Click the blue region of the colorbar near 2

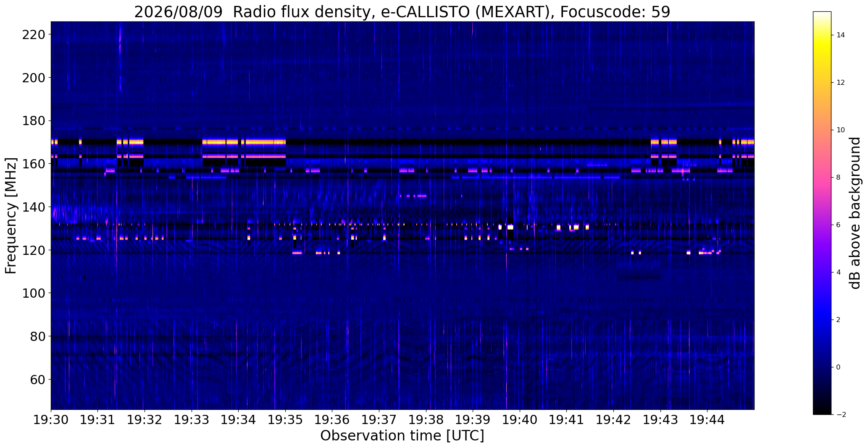pyautogui.click(x=822, y=320)
